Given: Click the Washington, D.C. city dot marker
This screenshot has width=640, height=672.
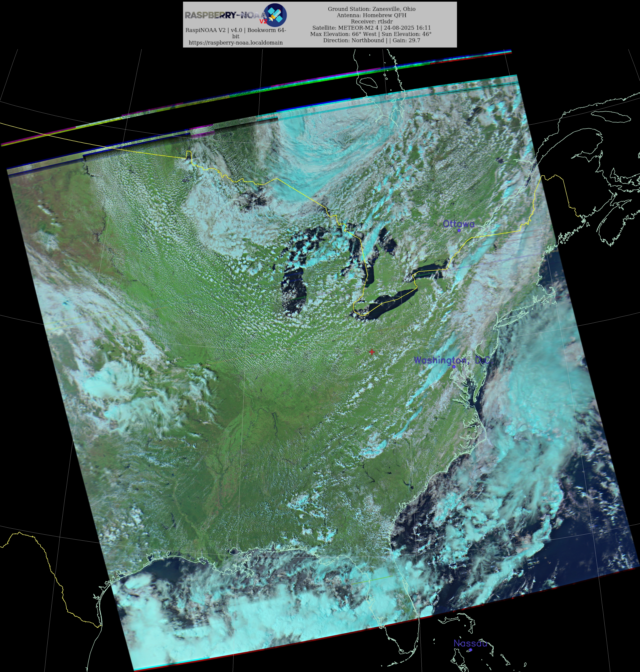Looking at the screenshot, I should point(454,367).
